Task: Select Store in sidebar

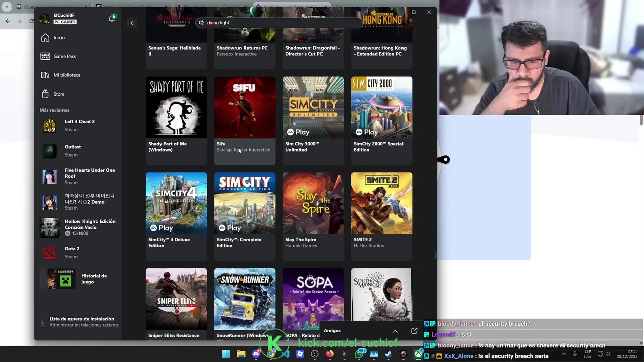Action: pos(59,94)
